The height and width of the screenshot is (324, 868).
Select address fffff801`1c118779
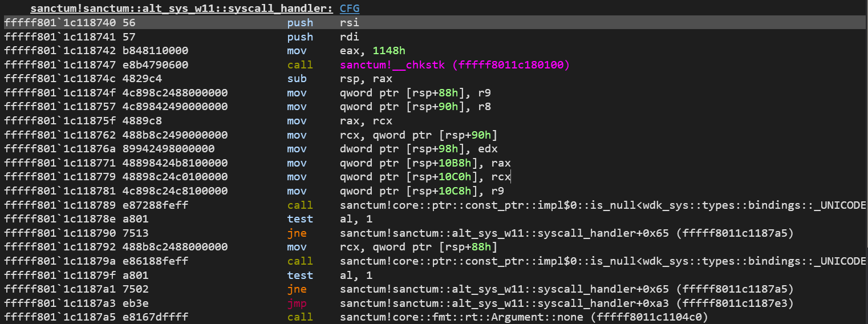(60, 177)
